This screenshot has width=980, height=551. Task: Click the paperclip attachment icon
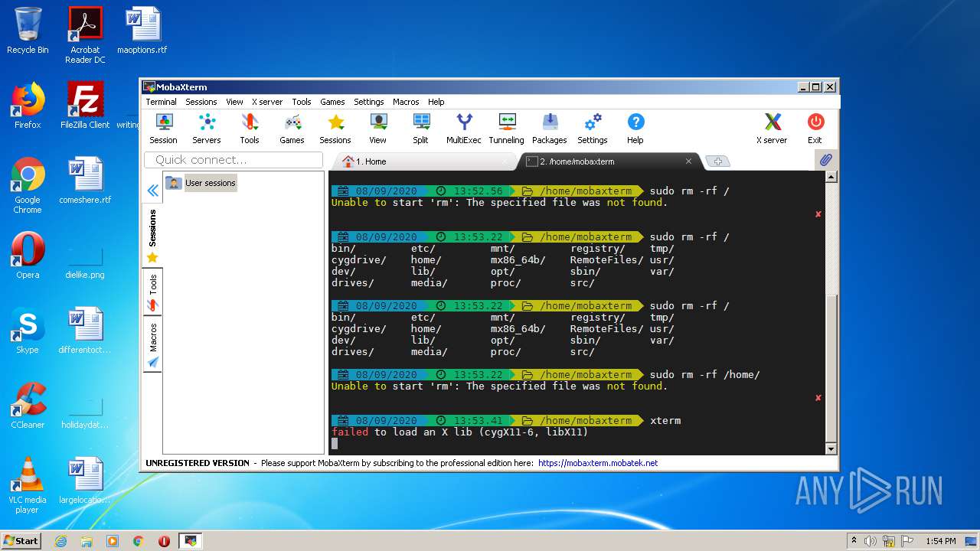click(x=825, y=160)
